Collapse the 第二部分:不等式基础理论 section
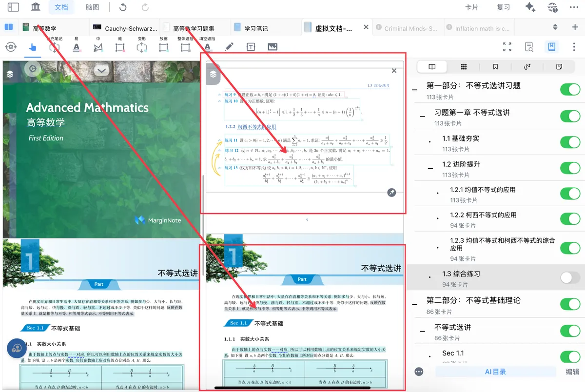 coord(415,305)
